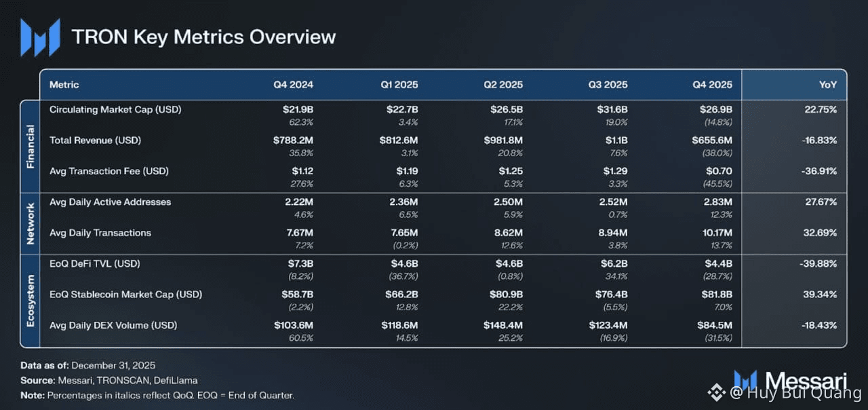This screenshot has height=410, width=868.
Task: Select the YoY column header
Action: (x=827, y=85)
